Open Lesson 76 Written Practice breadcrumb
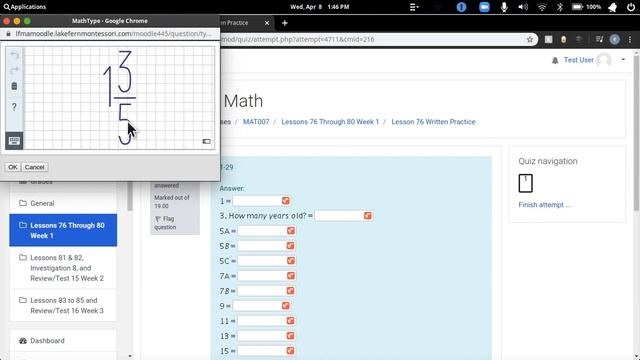 (433, 122)
